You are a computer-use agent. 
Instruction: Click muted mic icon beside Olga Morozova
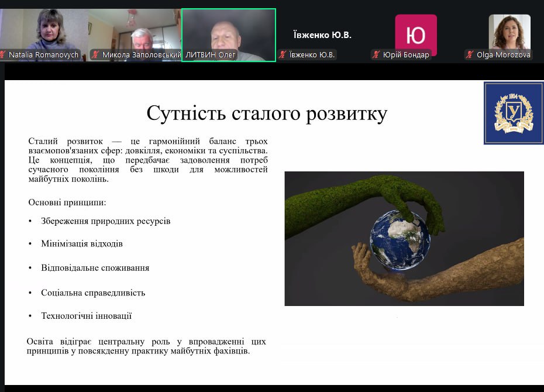470,55
